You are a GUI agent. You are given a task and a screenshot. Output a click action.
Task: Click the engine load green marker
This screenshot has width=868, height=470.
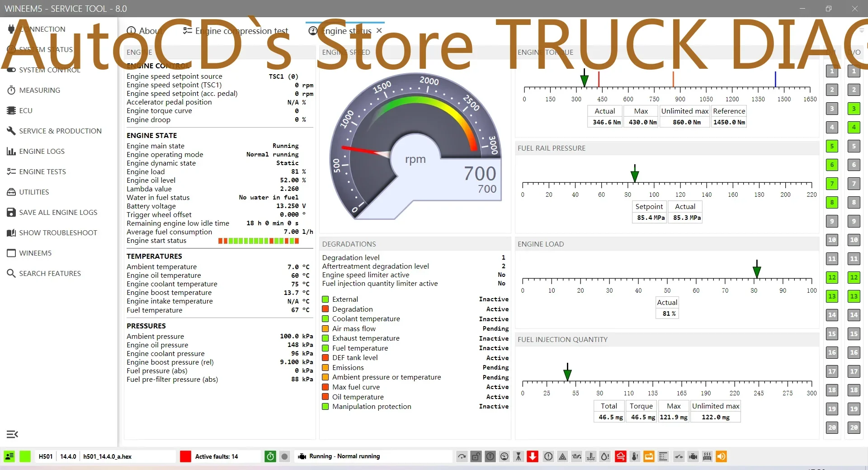point(757,269)
